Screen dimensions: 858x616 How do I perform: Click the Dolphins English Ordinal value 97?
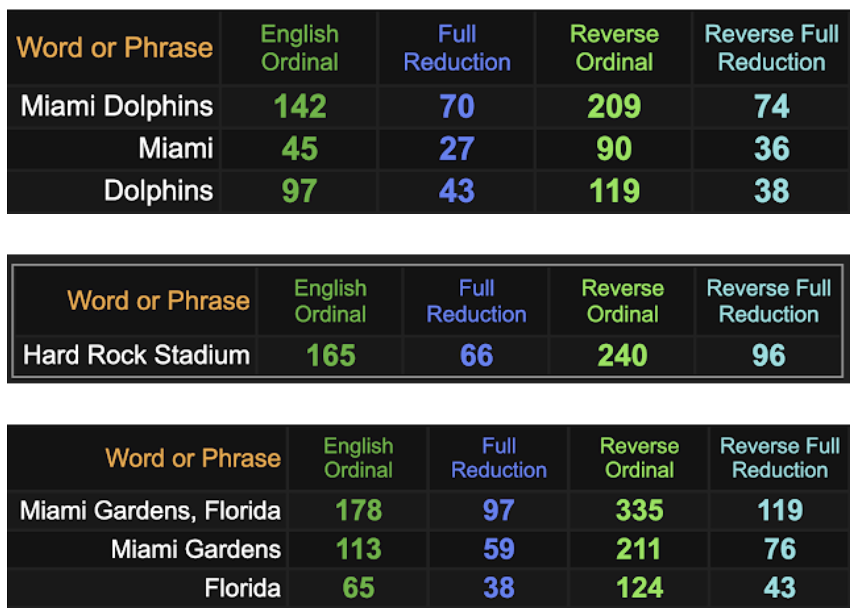(299, 190)
